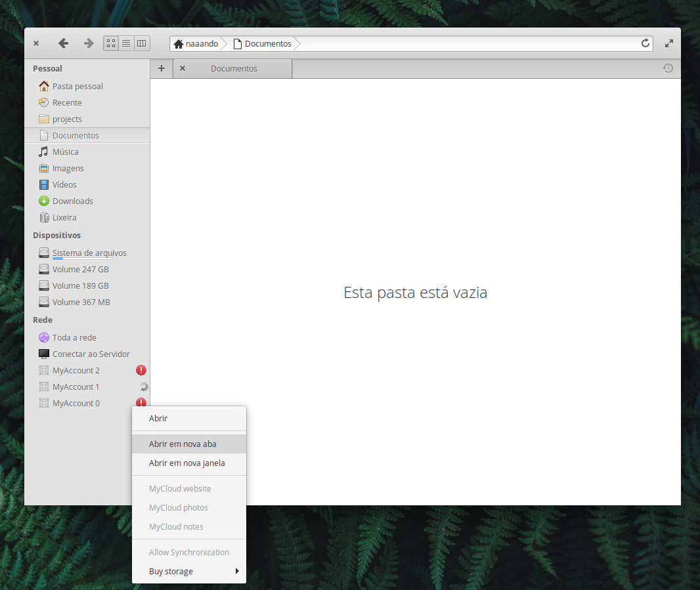Select the Documentos tab

234,69
